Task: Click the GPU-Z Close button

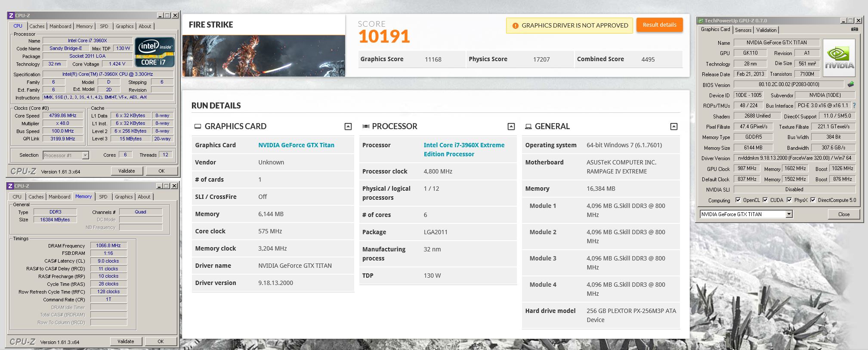Action: [x=844, y=214]
